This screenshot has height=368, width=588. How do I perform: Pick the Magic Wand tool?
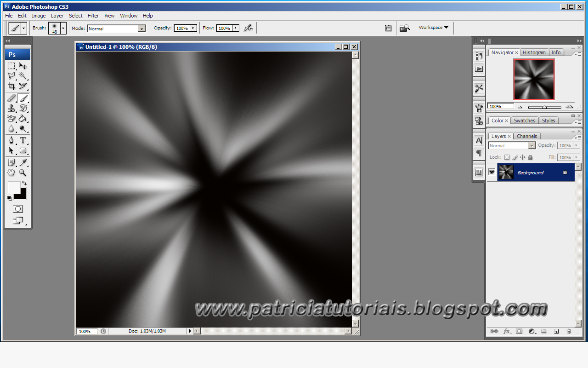point(23,76)
